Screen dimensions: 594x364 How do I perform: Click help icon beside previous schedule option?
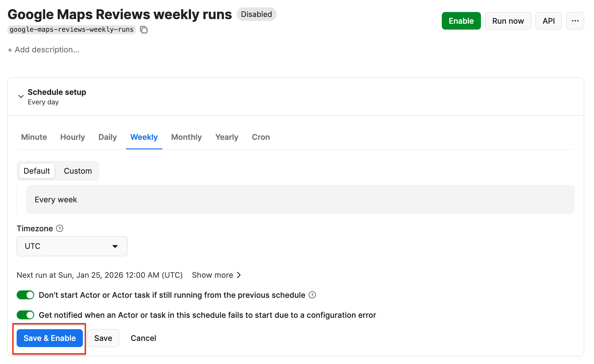pos(312,295)
